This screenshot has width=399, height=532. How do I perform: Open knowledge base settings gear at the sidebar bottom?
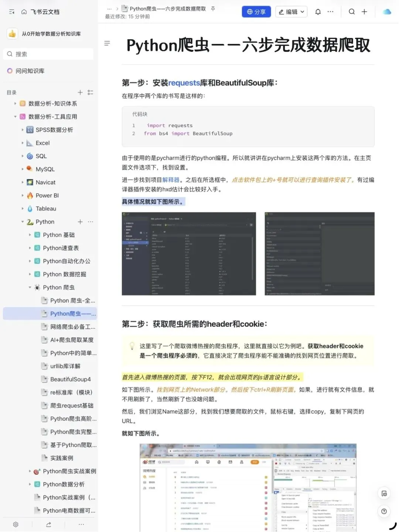pos(16,524)
